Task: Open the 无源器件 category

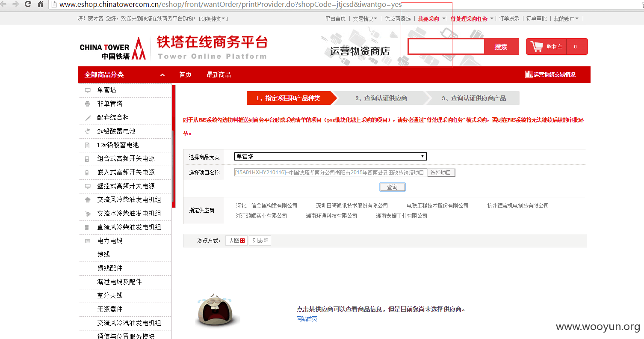Action: 110,309
